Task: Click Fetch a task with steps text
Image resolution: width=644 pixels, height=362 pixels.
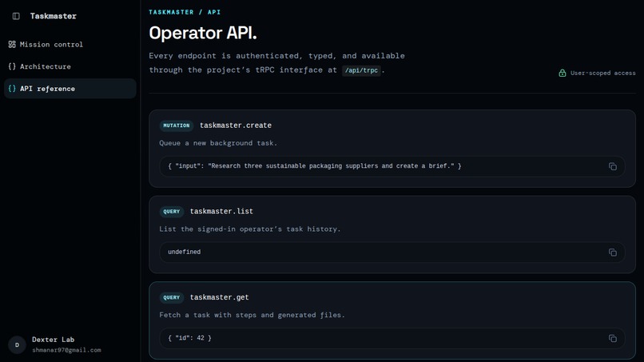Action: [x=252, y=315]
